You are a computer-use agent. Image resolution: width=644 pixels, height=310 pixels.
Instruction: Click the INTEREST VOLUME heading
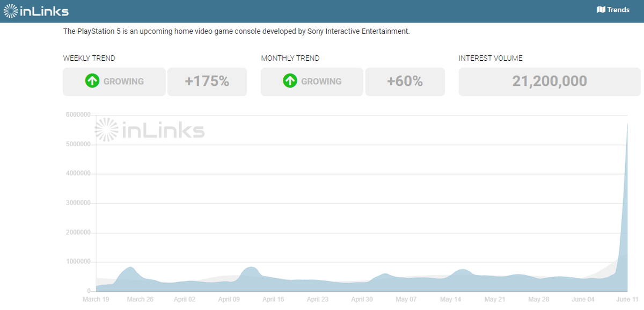tap(491, 59)
